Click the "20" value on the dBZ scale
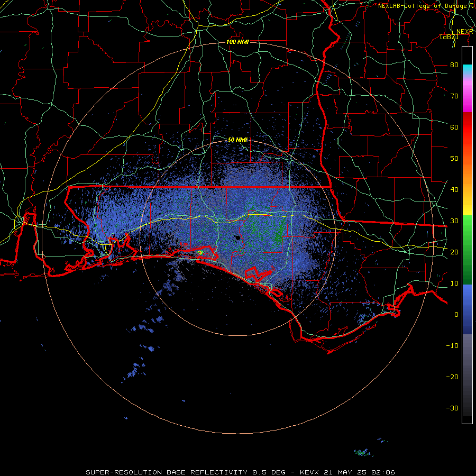Viewport: 476px width, 476px height. (x=454, y=252)
